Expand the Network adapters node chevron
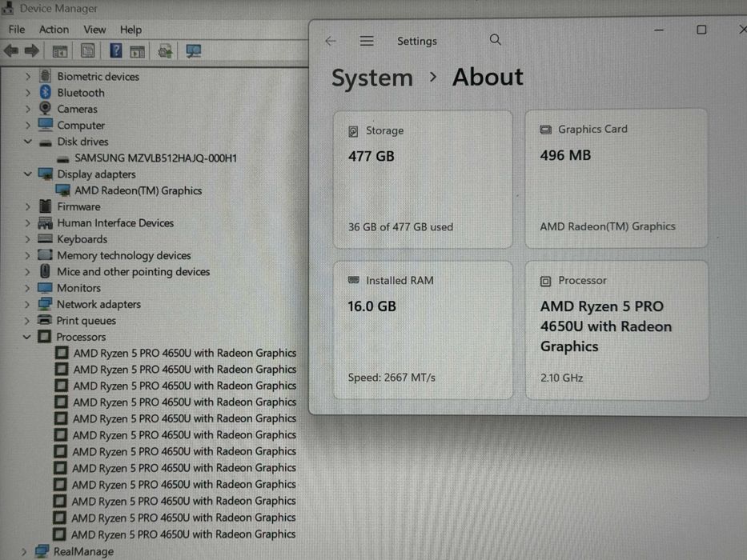The height and width of the screenshot is (560, 747). point(26,304)
